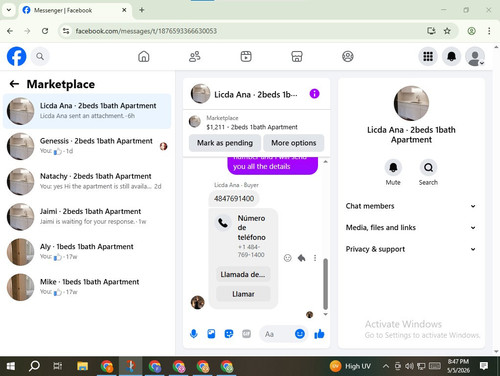Screen dimensions: 500x376
Task: Open Jaimi 2beds 1bath conversation
Action: point(87,217)
